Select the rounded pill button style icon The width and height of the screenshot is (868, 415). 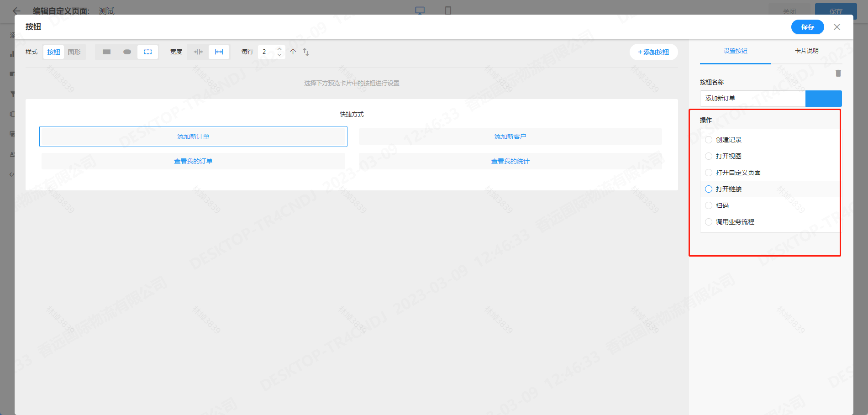(127, 52)
